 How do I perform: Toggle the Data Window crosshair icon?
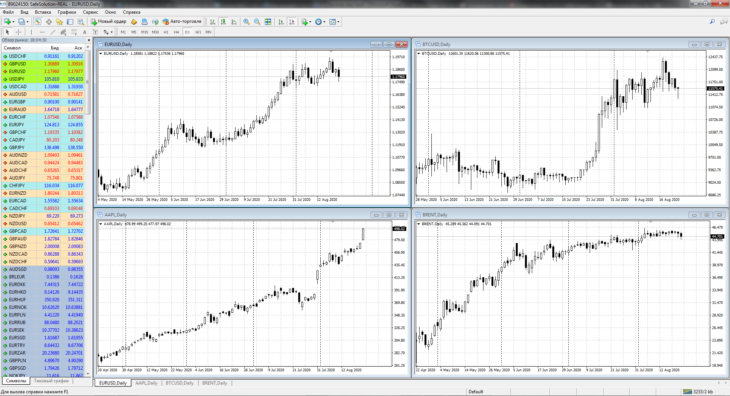(x=48, y=22)
